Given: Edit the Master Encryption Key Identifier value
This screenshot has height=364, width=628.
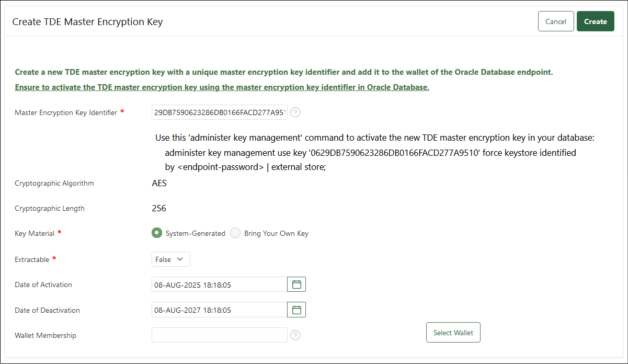Looking at the screenshot, I should (x=219, y=112).
